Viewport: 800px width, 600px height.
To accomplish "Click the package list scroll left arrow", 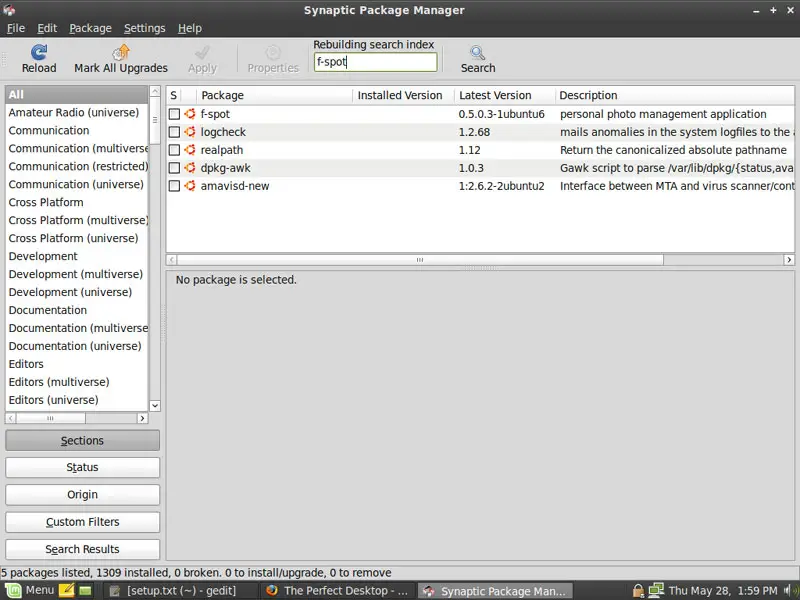I will (x=172, y=260).
